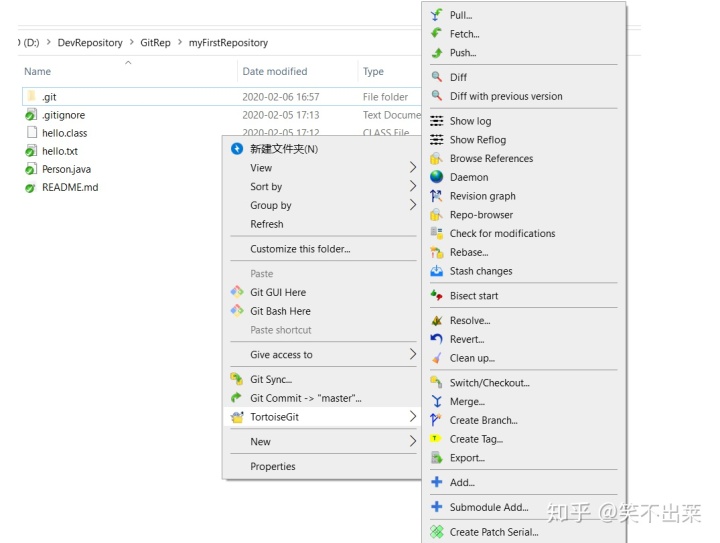Select the hello.txt file
The width and height of the screenshot is (720, 543).
pos(60,151)
